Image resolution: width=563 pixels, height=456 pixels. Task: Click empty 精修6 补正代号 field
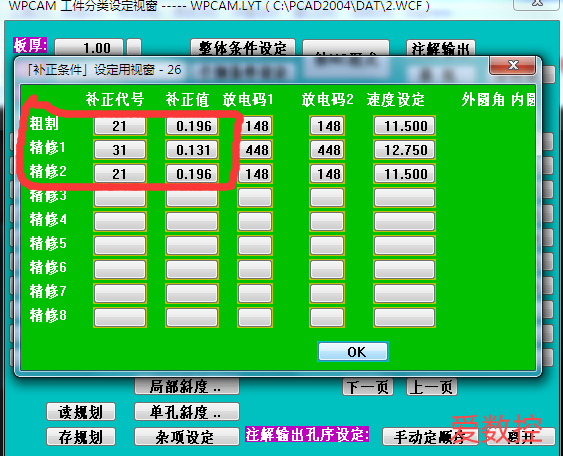click(x=120, y=270)
